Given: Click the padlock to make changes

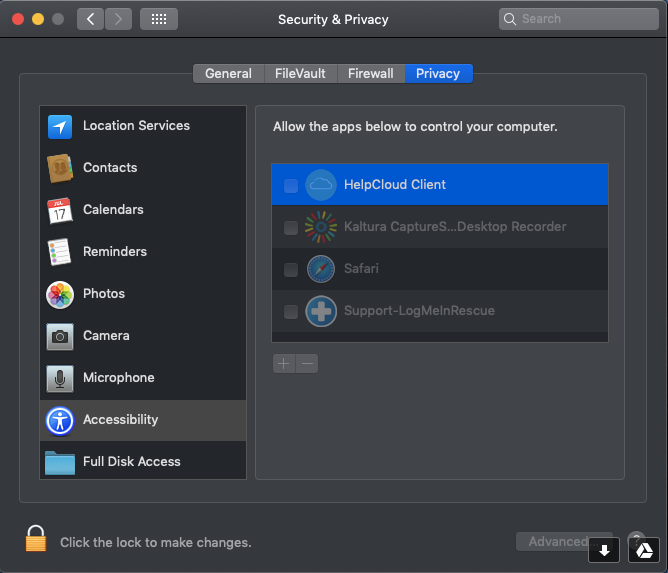Looking at the screenshot, I should [36, 538].
